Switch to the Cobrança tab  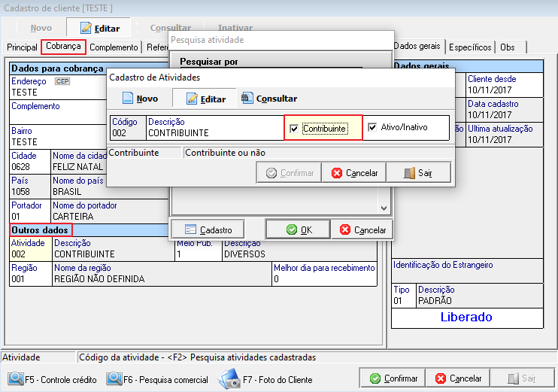[x=63, y=47]
